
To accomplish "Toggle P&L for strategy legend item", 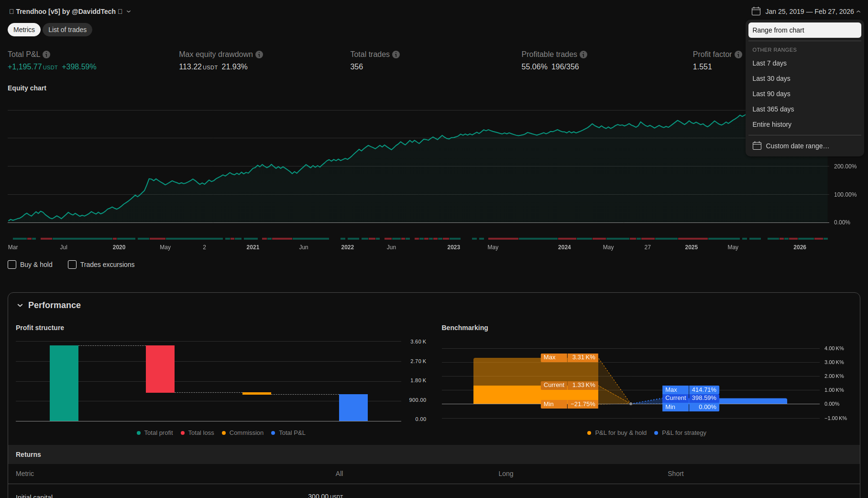I will point(683,433).
